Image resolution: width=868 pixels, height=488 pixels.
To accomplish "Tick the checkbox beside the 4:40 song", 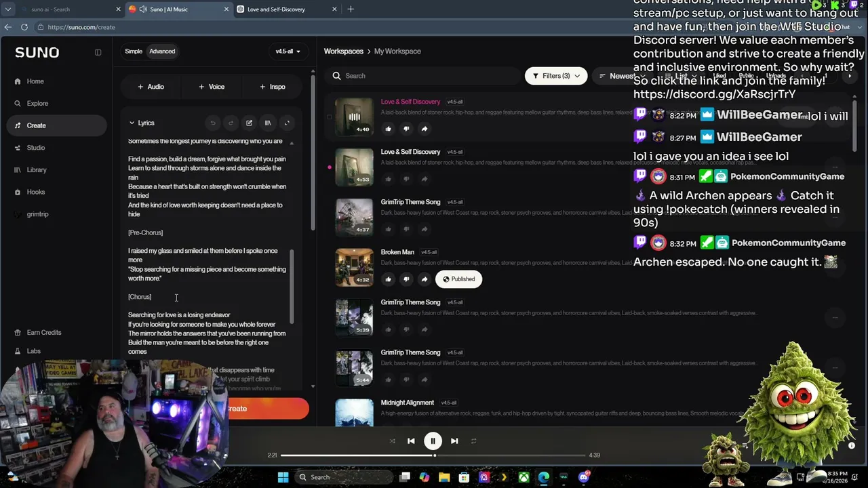I will click(x=330, y=117).
